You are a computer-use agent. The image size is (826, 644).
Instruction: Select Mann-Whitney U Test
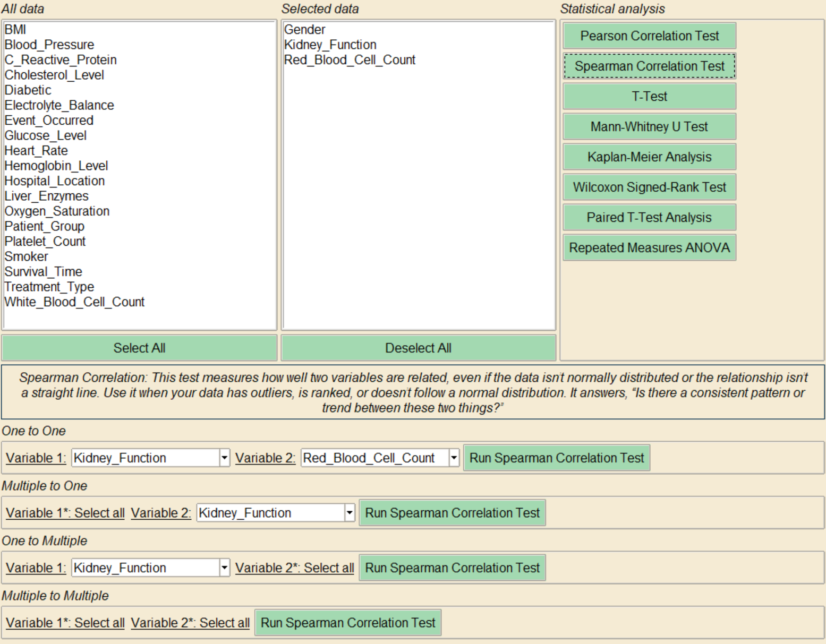pos(649,126)
